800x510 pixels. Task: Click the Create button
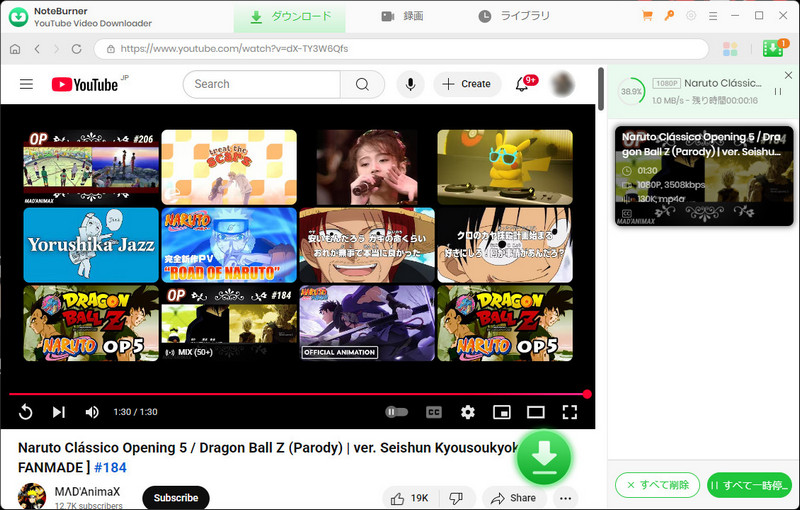pyautogui.click(x=467, y=84)
